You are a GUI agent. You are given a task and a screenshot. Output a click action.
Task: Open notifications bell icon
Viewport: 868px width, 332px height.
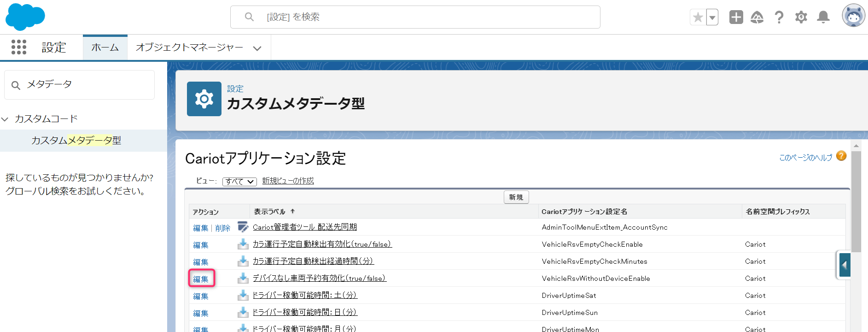[823, 17]
